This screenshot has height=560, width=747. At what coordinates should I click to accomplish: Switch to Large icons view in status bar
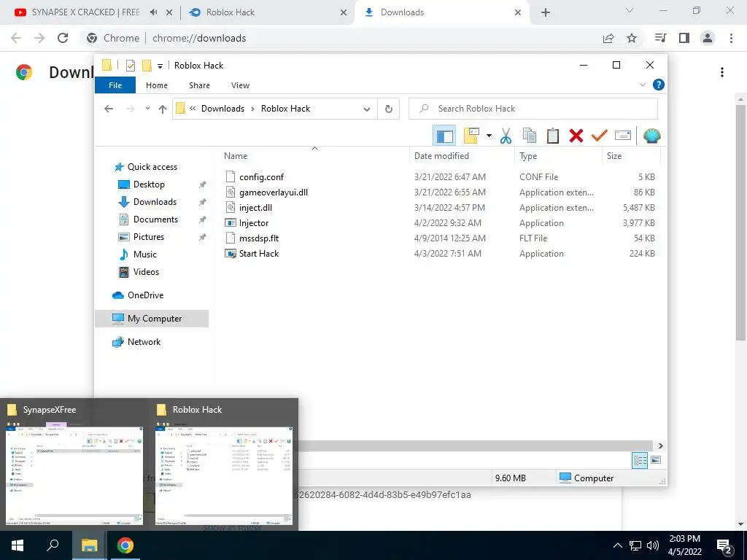[x=656, y=460]
